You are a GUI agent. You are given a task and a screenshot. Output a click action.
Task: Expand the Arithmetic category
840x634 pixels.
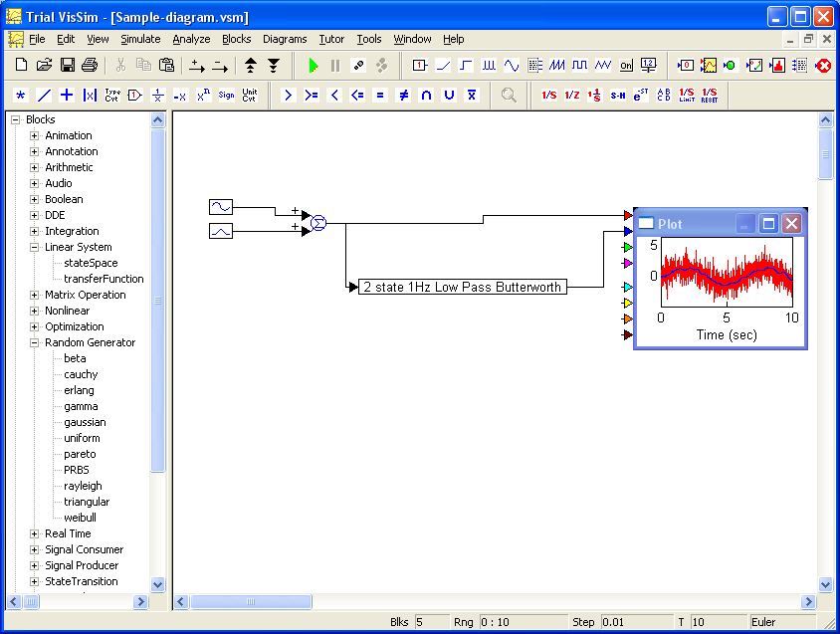(x=34, y=167)
